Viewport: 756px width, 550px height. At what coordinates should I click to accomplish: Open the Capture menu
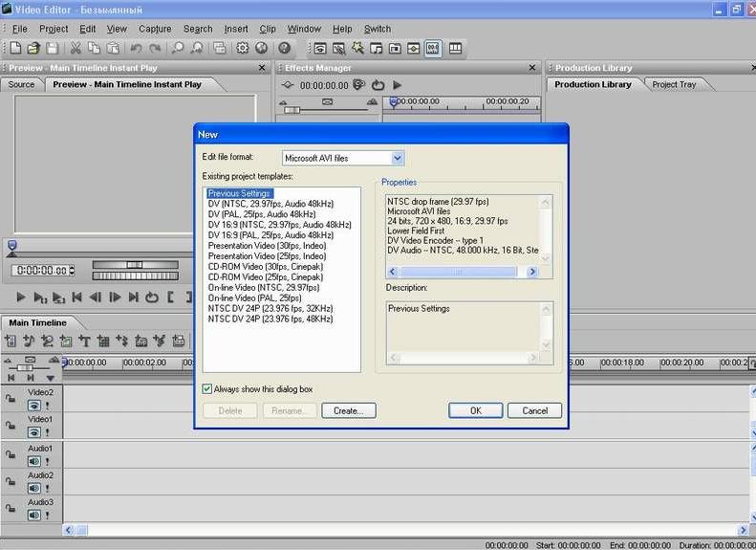[155, 29]
